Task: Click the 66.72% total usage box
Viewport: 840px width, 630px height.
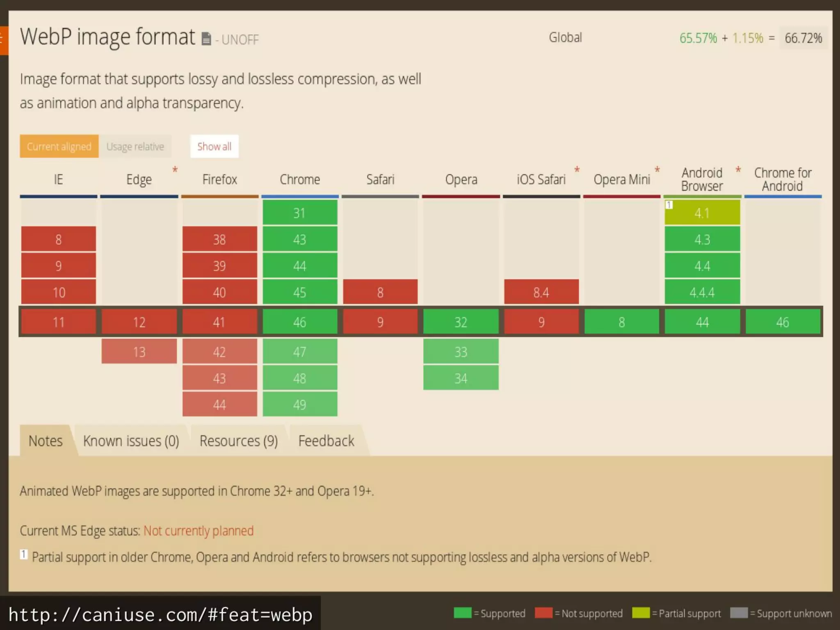Action: point(803,38)
